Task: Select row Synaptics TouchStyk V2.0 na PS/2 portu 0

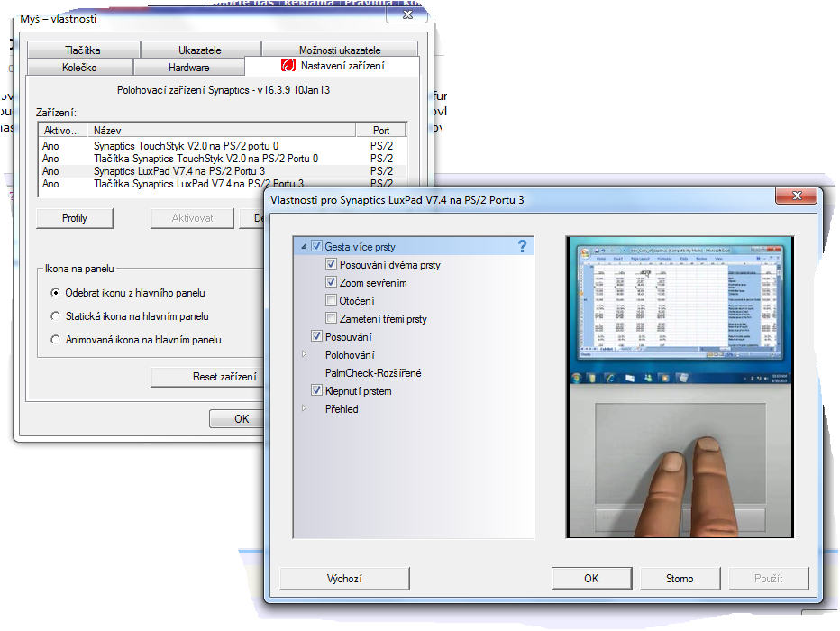Action: point(224,146)
